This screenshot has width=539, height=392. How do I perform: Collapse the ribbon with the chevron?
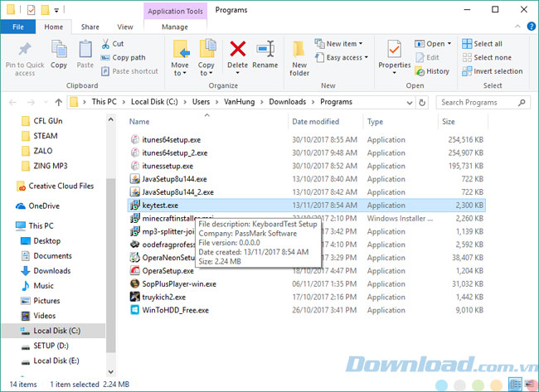[517, 27]
